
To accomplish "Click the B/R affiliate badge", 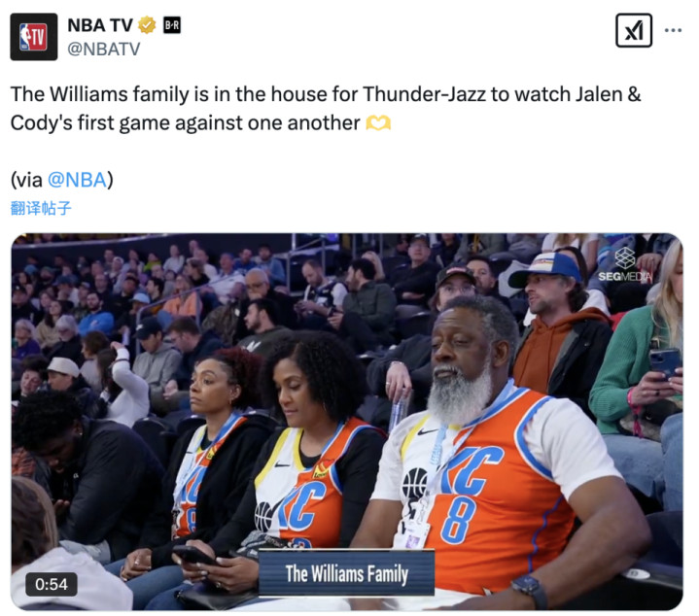I will coord(172,25).
